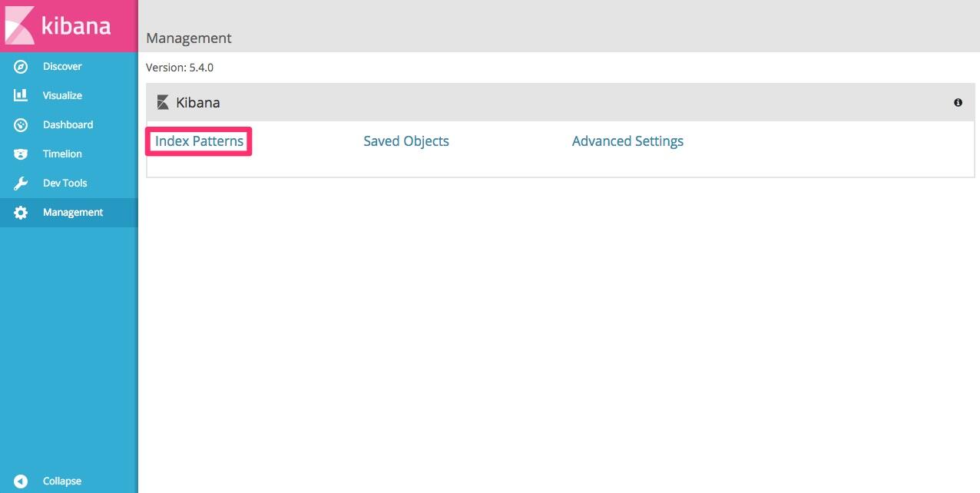980x493 pixels.
Task: Click the Kibana section header logo icon
Action: (x=163, y=102)
